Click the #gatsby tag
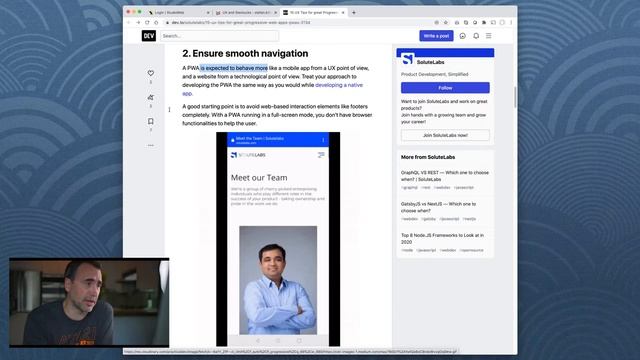The image size is (640, 360). click(x=429, y=219)
